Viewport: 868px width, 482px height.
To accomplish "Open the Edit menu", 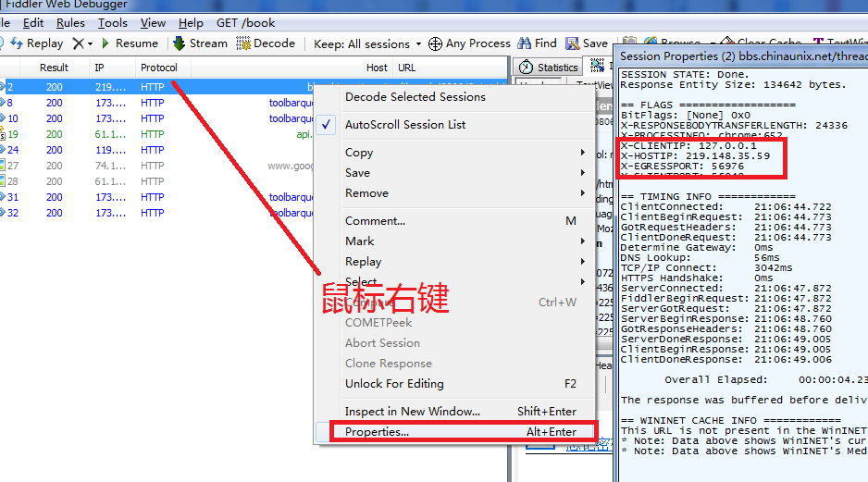I will (33, 23).
